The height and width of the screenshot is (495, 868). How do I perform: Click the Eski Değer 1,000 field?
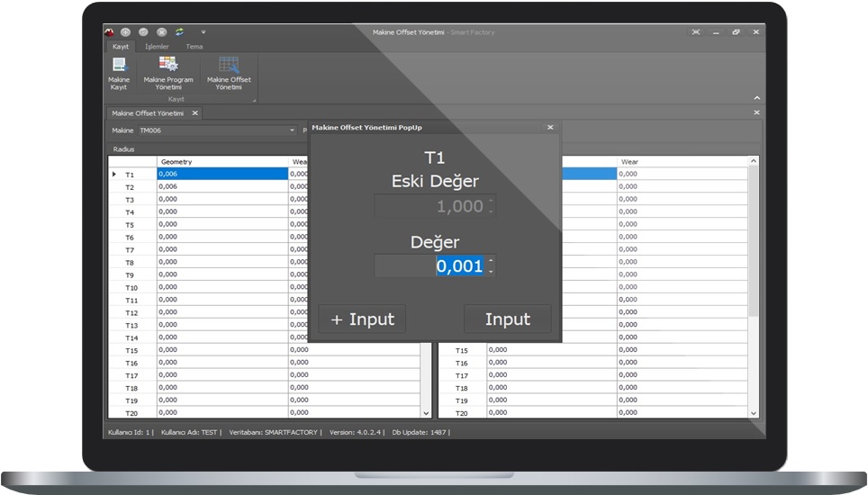[435, 206]
